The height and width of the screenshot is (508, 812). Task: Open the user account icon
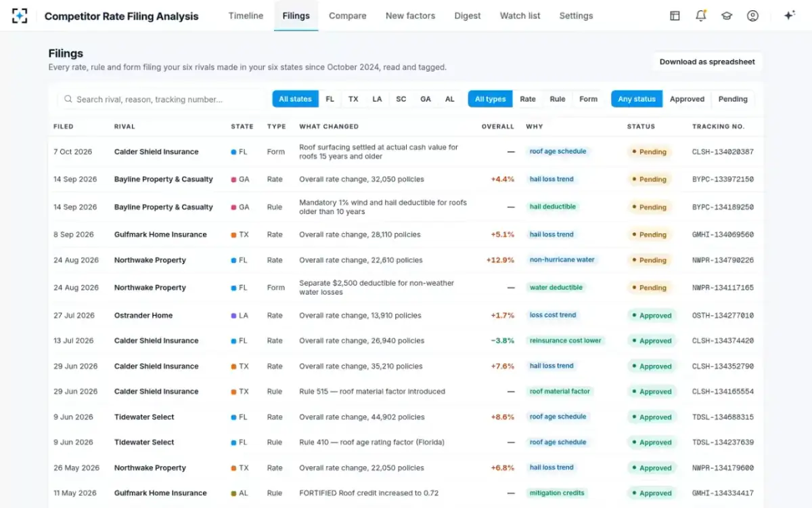click(x=752, y=16)
